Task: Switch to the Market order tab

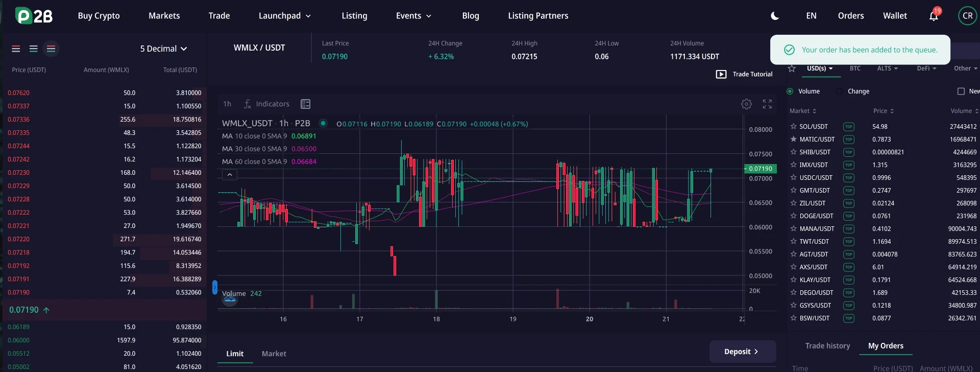Action: [x=274, y=354]
